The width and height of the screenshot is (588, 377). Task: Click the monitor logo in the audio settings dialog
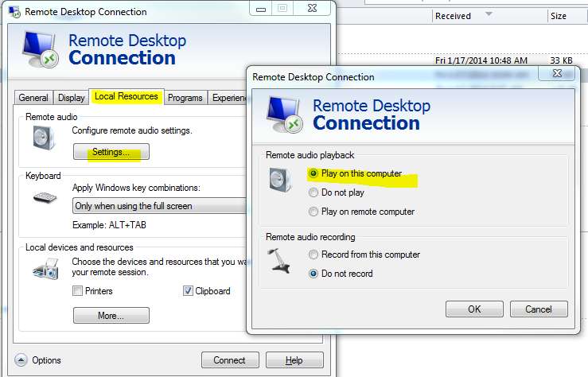pyautogui.click(x=284, y=115)
